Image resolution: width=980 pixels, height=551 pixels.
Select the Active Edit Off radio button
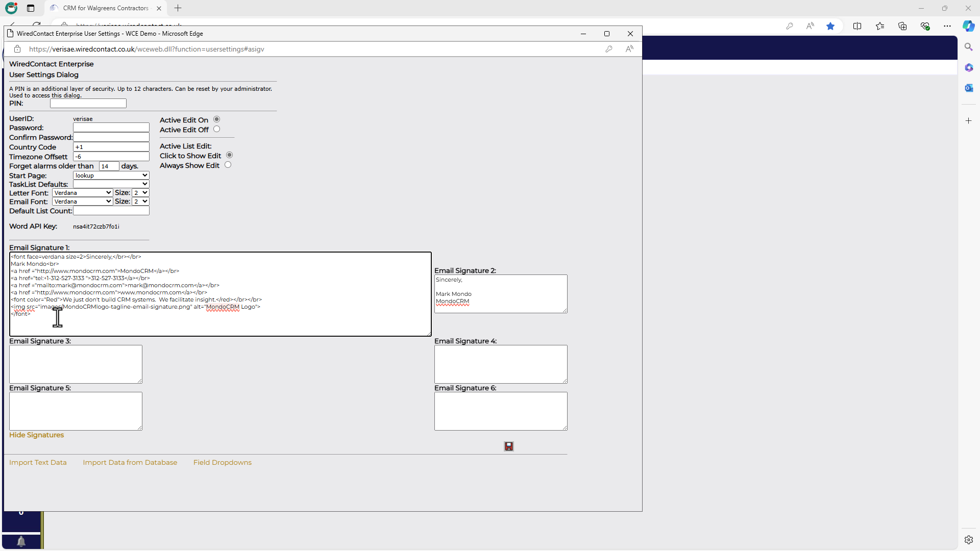click(x=217, y=129)
